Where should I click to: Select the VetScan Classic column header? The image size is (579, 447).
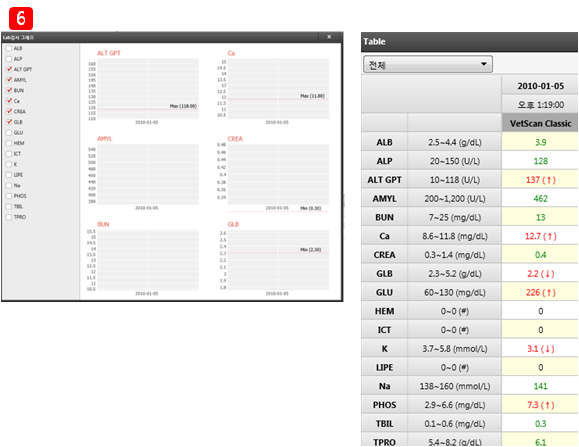540,123
